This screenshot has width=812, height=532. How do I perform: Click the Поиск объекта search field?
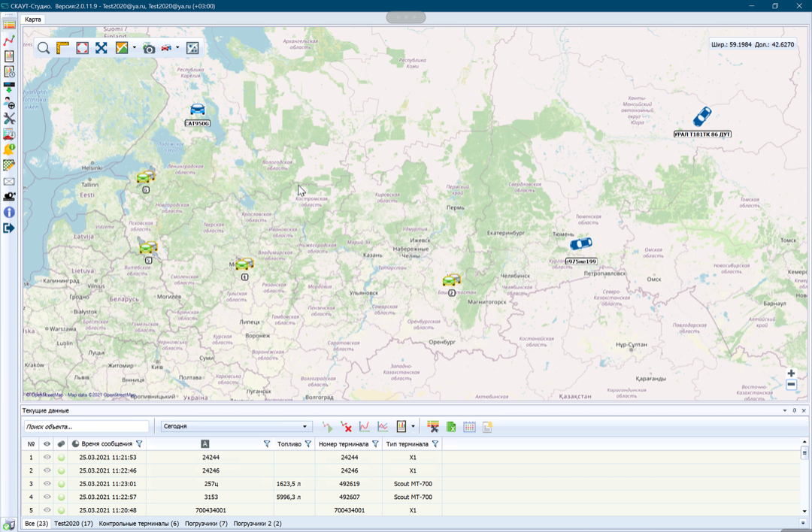pyautogui.click(x=86, y=427)
